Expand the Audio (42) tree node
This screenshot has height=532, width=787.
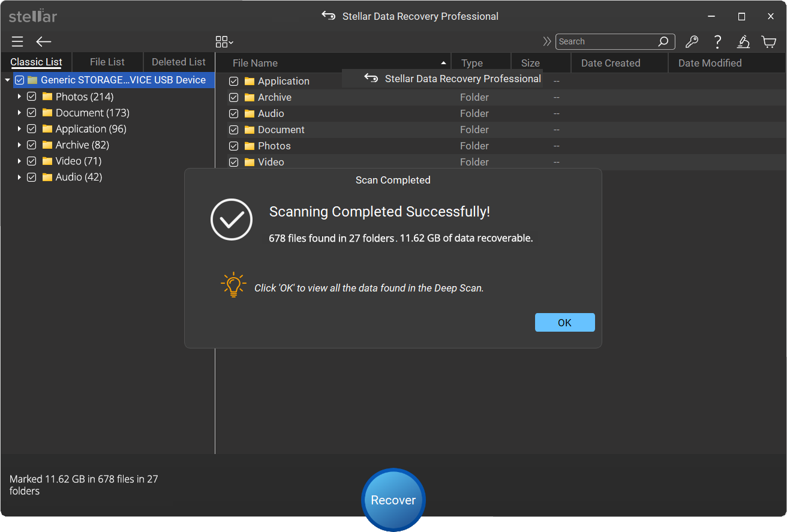[19, 178]
